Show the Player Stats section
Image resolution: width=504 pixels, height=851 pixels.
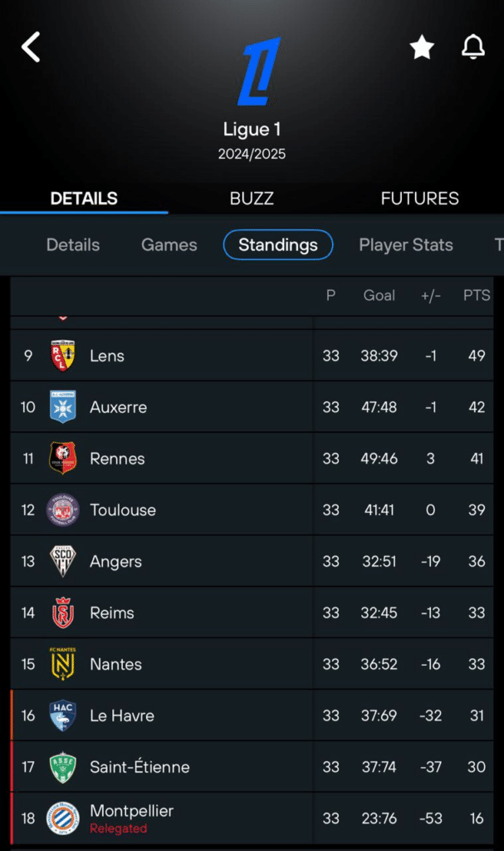tap(406, 245)
